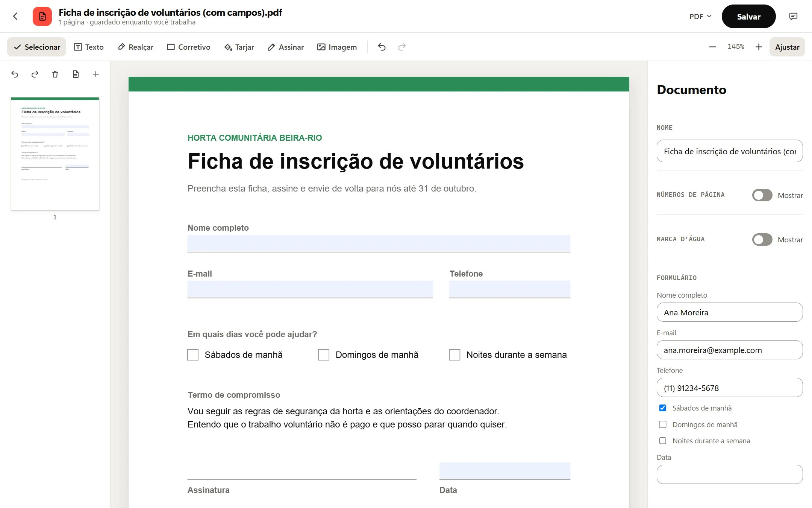
Task: Choose the Assinar signature tool
Action: click(286, 47)
